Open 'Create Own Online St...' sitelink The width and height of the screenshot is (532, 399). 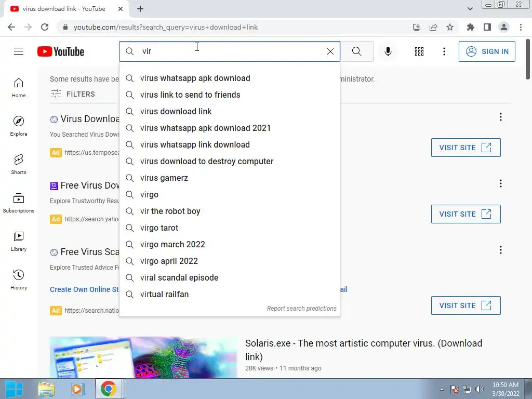click(85, 289)
